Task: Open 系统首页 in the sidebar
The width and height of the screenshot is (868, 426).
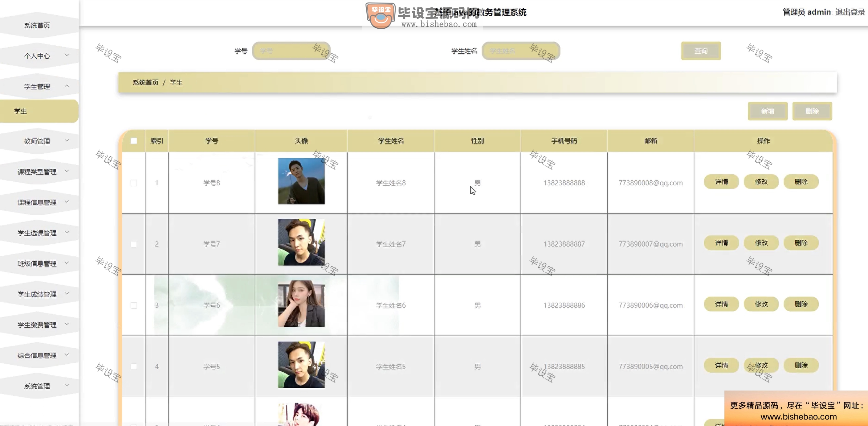Action: point(37,25)
